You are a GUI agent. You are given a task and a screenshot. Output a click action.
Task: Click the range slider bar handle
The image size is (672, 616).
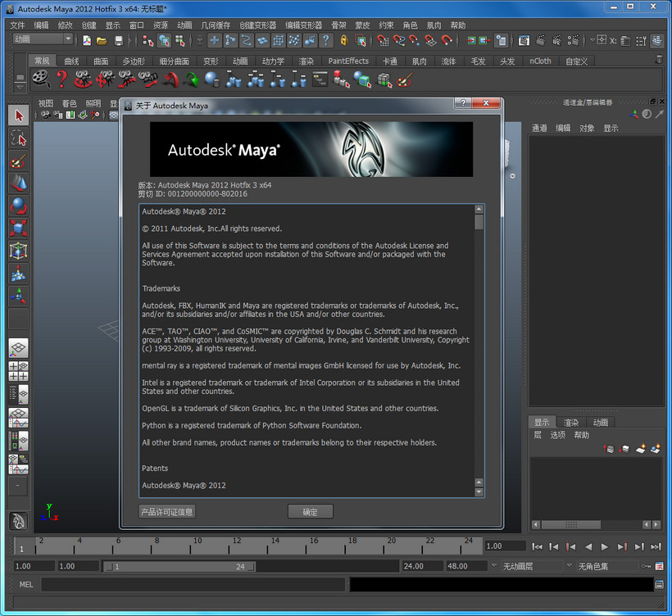[179, 566]
